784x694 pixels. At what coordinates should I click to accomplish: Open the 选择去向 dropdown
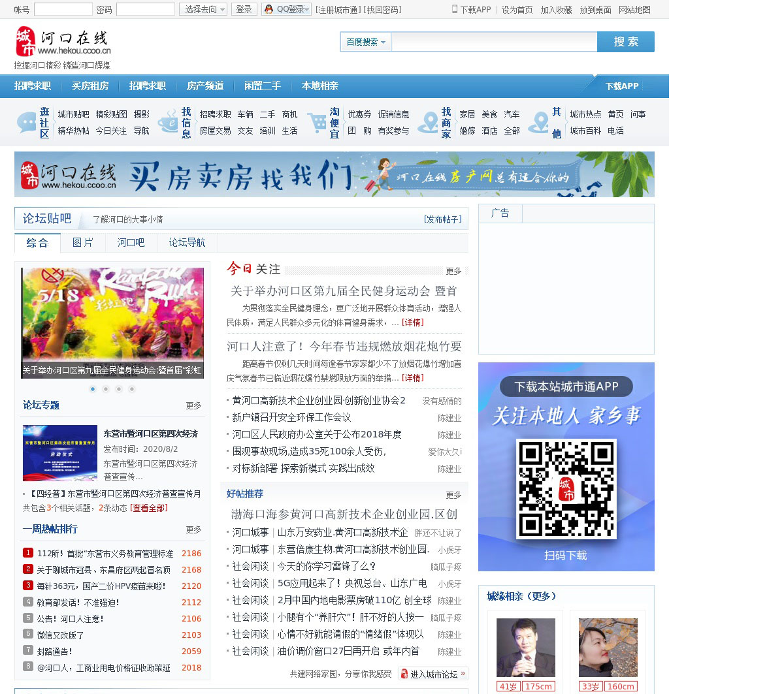point(203,9)
